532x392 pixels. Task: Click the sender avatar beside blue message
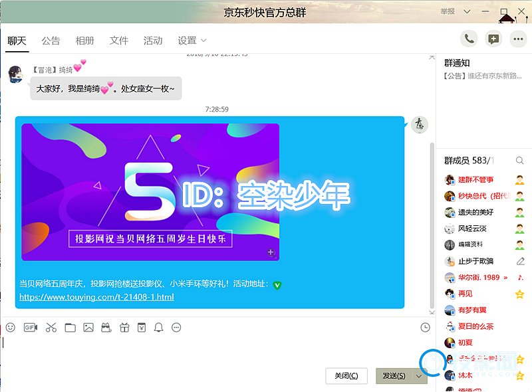[x=420, y=125]
